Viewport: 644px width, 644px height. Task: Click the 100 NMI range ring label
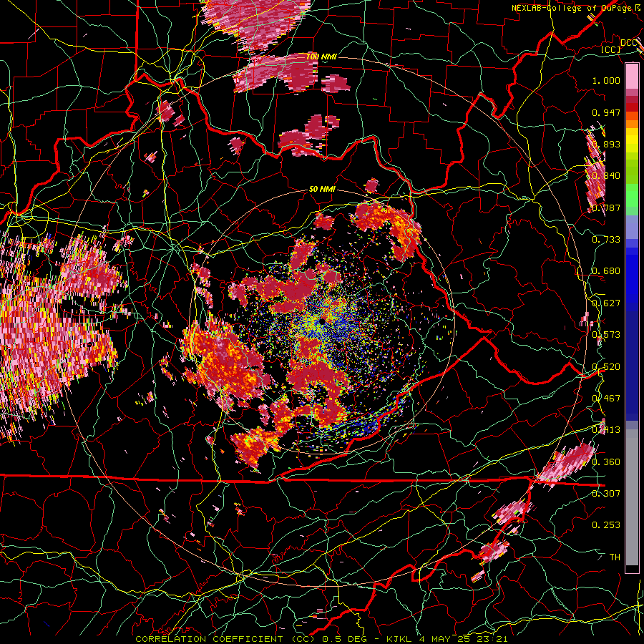pos(321,57)
